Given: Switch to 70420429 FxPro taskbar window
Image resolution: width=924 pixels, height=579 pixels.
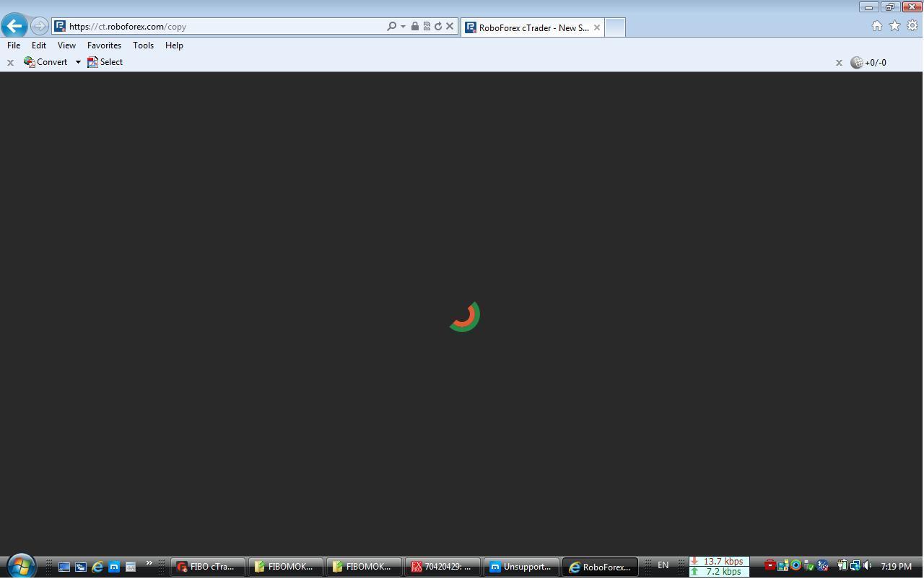Looking at the screenshot, I should click(x=443, y=567).
